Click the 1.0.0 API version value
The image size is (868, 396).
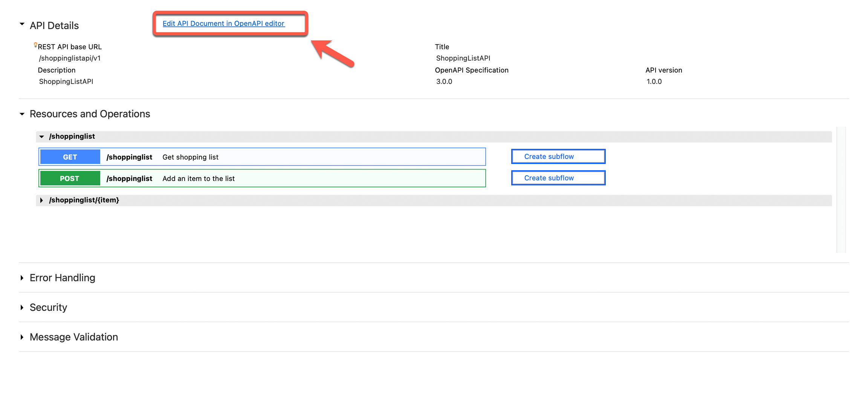coord(654,81)
